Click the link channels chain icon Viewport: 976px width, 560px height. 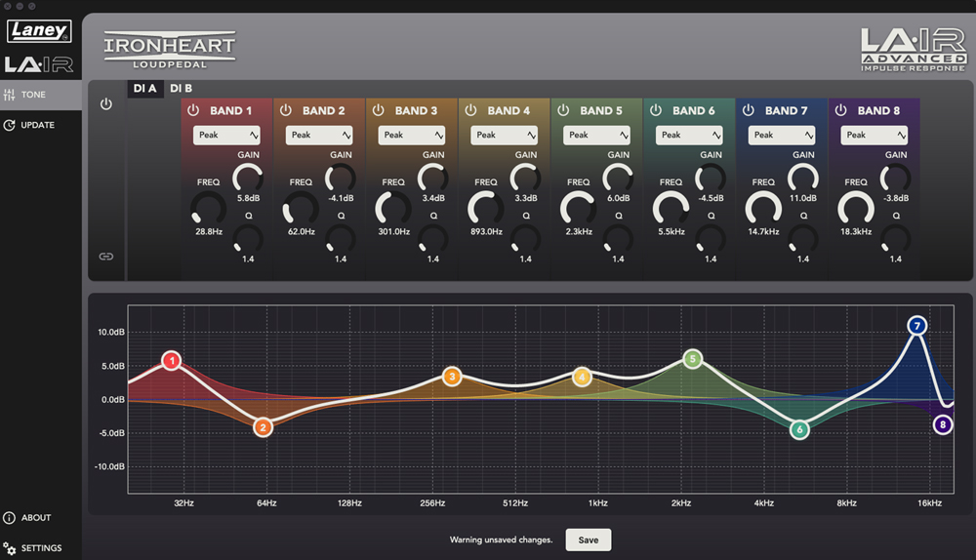106,257
